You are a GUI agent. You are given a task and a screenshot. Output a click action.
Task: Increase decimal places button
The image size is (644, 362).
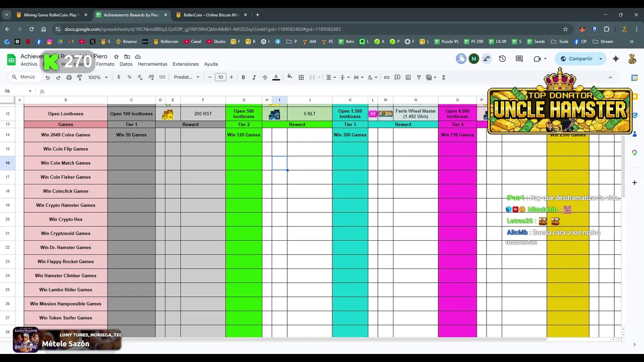coord(150,77)
